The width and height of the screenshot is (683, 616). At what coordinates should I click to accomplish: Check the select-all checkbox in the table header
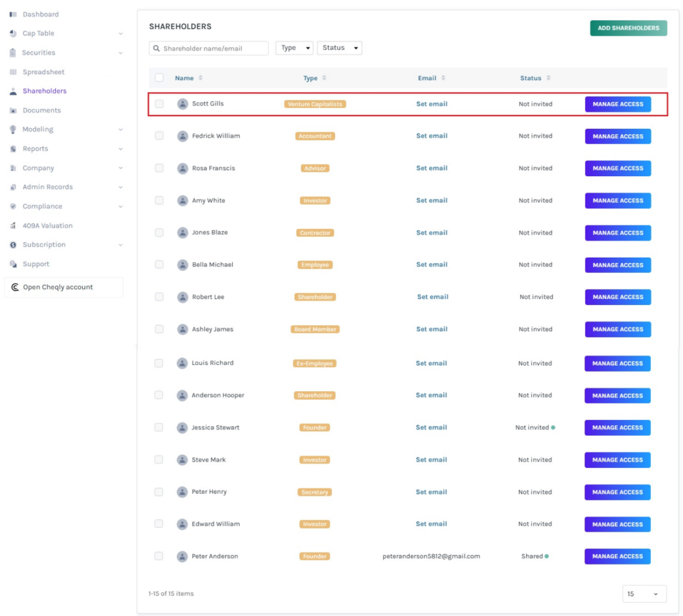click(159, 77)
